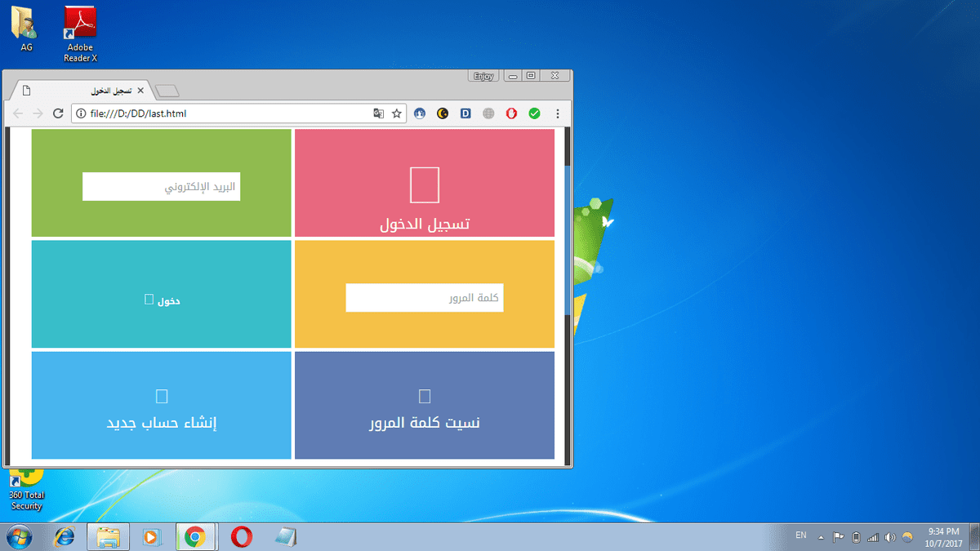Click the EN language indicator
980x551 pixels.
(801, 535)
